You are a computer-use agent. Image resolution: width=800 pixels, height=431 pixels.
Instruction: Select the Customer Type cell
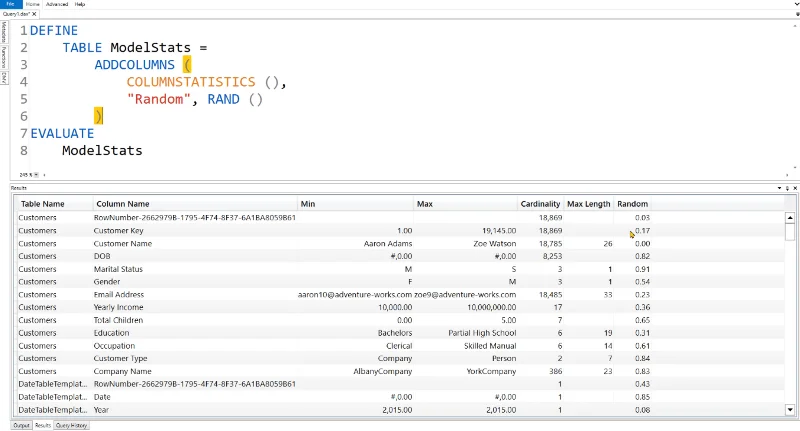pyautogui.click(x=120, y=358)
